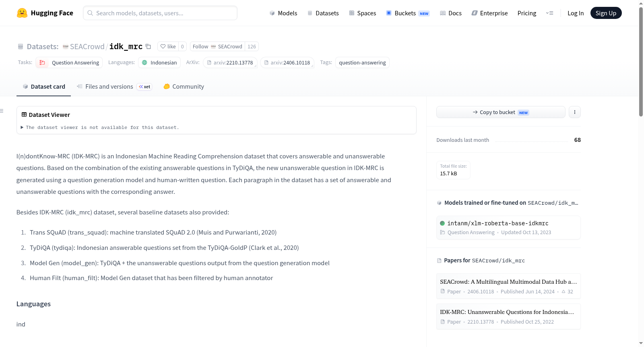Copy dataset name with the copy icon
The height and width of the screenshot is (347, 644).
148,46
